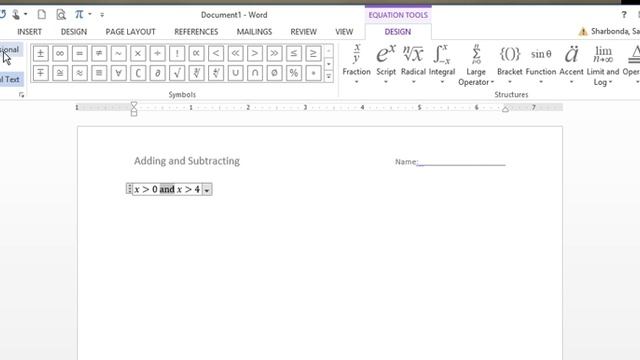The width and height of the screenshot is (640, 360).
Task: Insert the intersection symbol
Action: coord(255,73)
